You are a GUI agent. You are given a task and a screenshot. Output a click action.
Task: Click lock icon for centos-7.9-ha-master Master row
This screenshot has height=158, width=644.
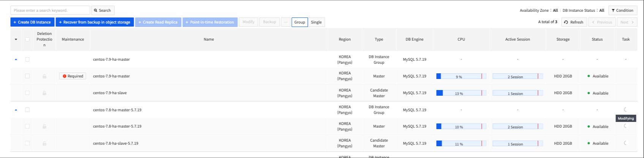44,76
